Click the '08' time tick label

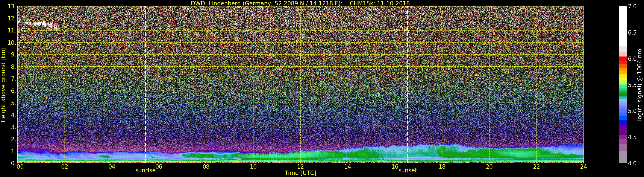click(x=206, y=166)
